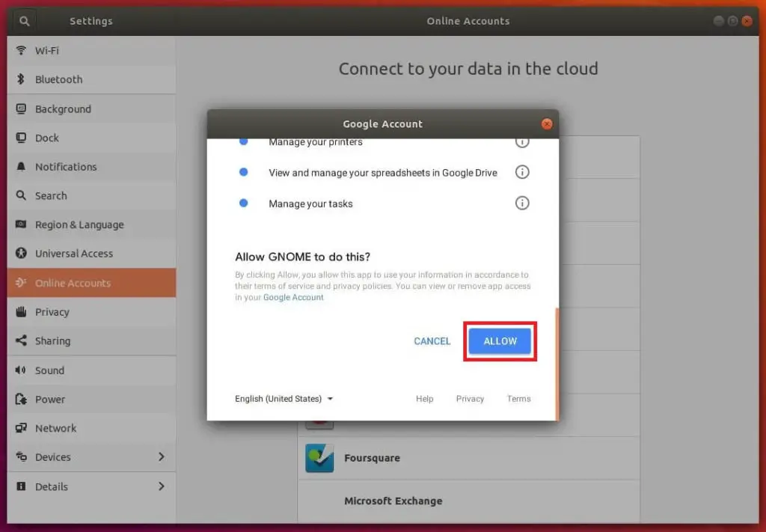This screenshot has width=766, height=532.
Task: Click the bell icon for Notifications
Action: [21, 167]
